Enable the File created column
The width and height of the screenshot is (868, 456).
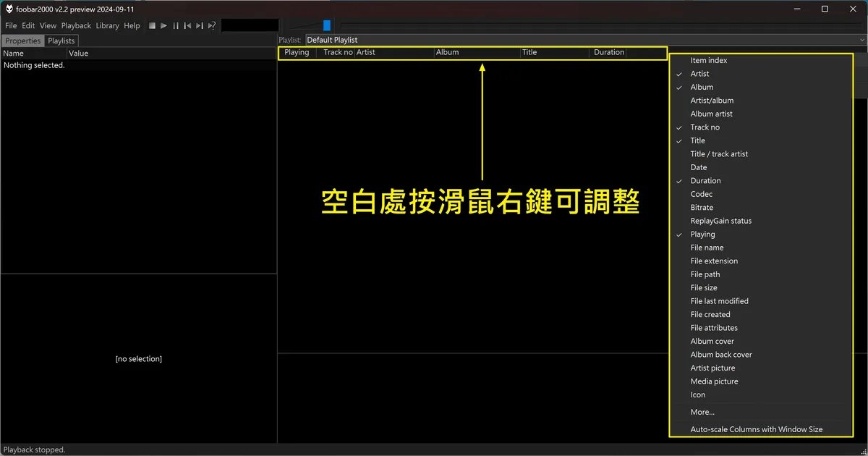tap(761, 315)
